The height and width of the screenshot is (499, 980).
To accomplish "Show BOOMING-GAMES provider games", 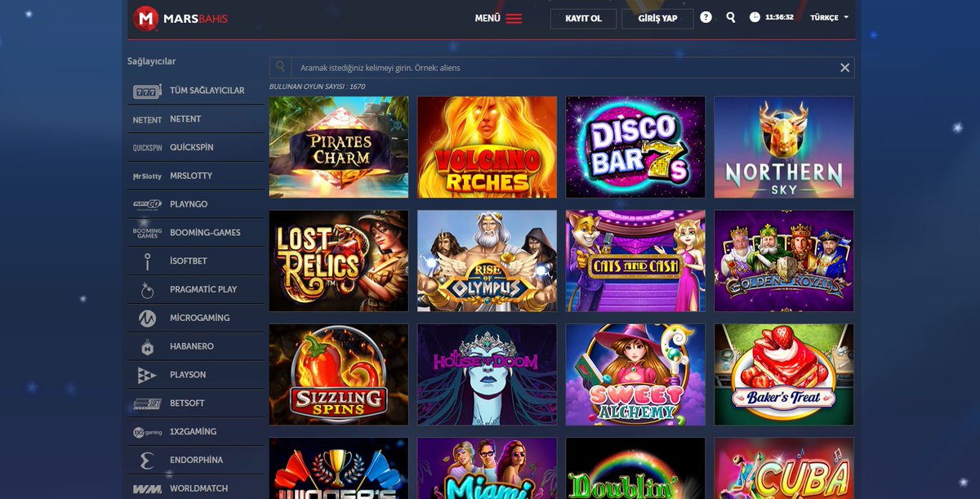I will (x=205, y=233).
